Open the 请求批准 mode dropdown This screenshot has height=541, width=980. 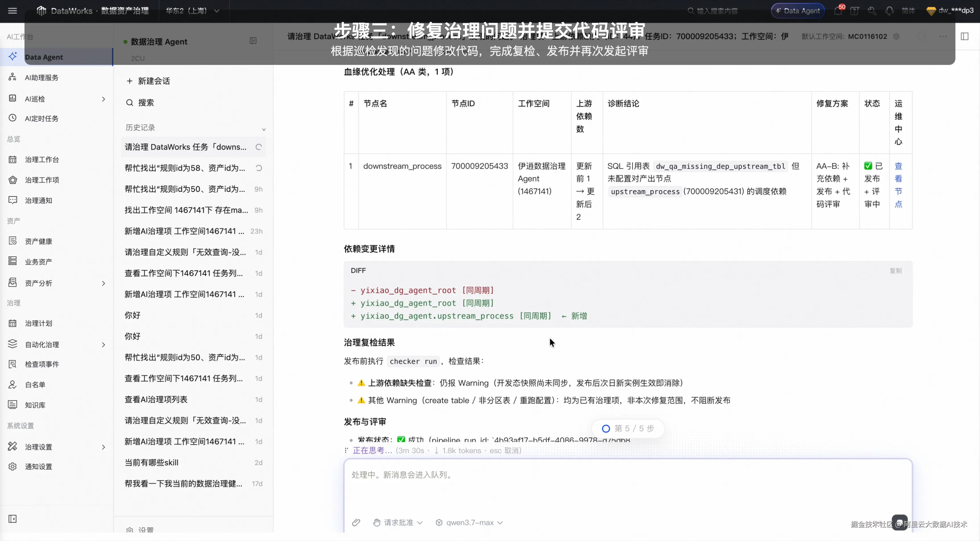tap(398, 523)
